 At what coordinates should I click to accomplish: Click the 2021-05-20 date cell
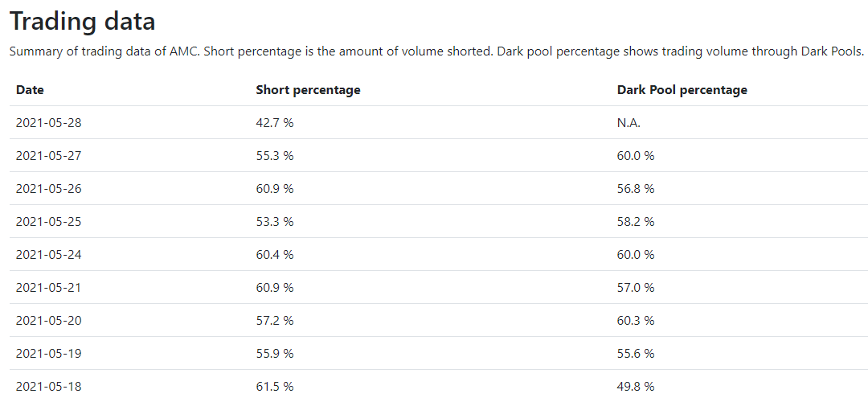click(x=48, y=321)
